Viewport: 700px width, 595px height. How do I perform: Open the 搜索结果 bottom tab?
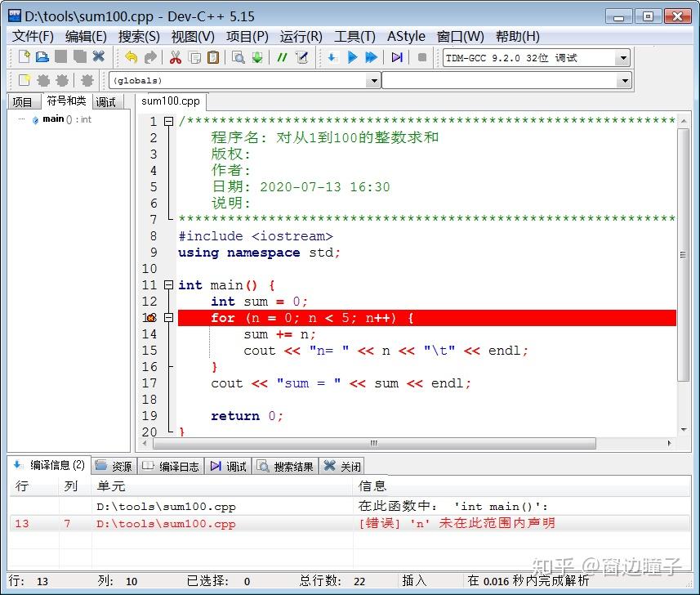pos(286,467)
